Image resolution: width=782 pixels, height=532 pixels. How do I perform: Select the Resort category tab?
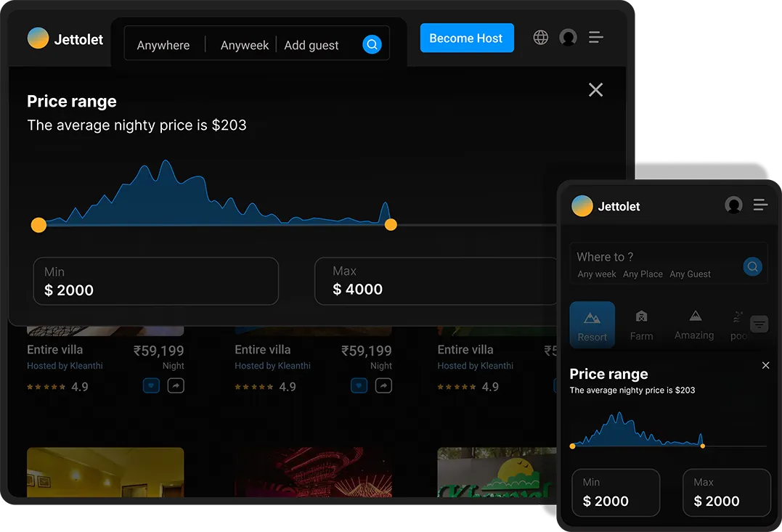(x=592, y=324)
